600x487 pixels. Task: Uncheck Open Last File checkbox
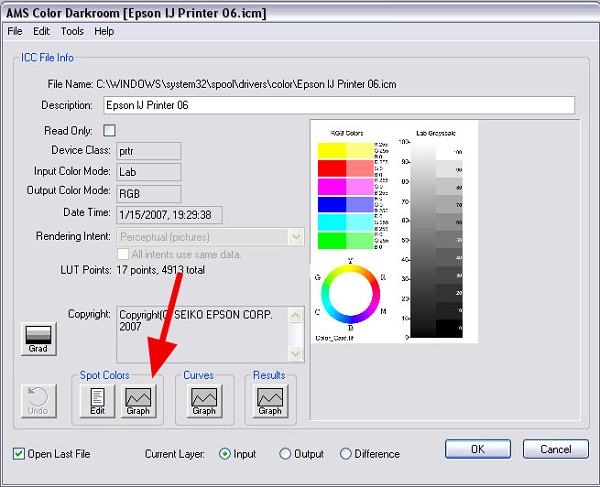(x=18, y=454)
